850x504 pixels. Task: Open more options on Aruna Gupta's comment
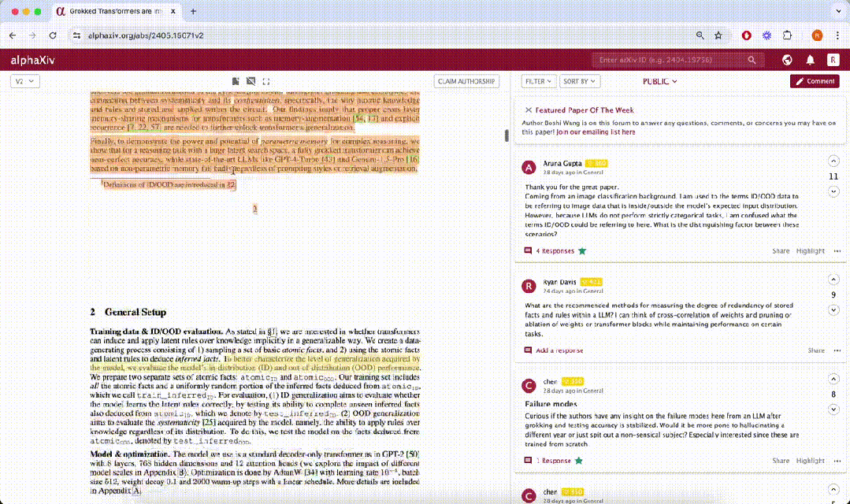[837, 251]
